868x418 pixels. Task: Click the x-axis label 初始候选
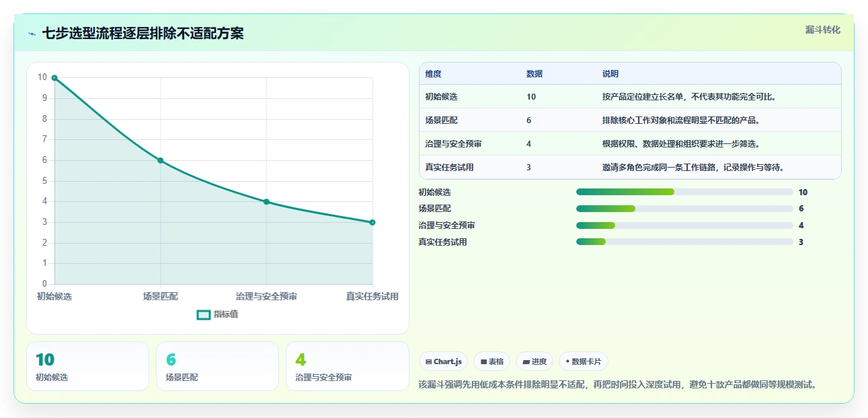tap(54, 296)
